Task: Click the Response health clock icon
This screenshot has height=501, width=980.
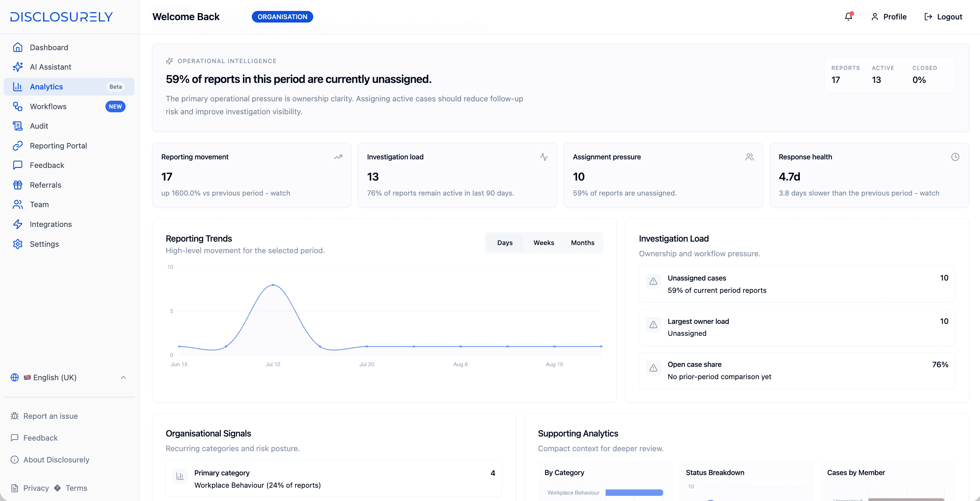Action: coord(955,157)
